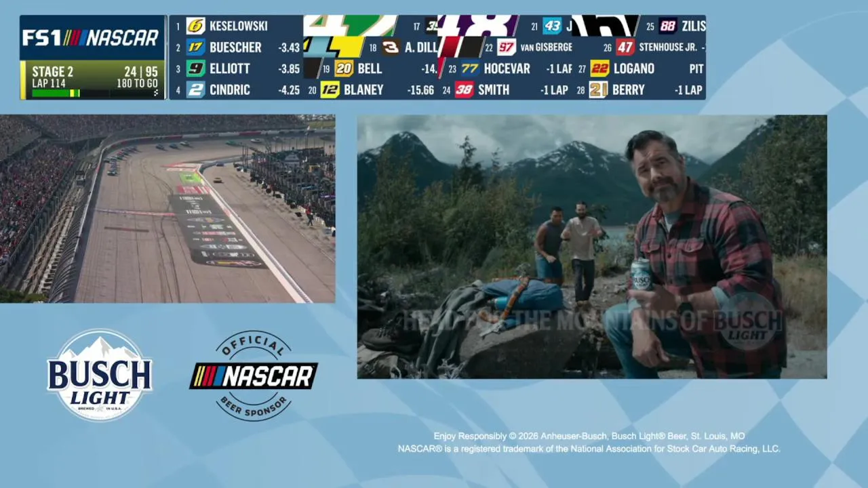
Task: Click the number 88 Zilisch car badge
Action: click(x=668, y=26)
